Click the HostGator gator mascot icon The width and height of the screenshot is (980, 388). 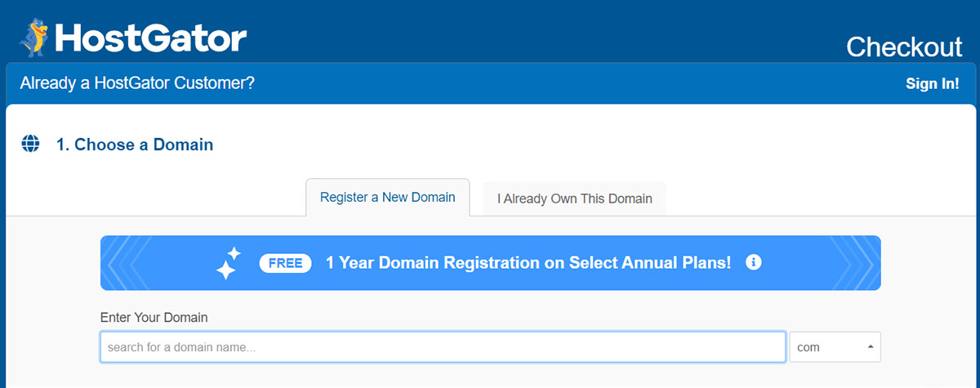(35, 39)
